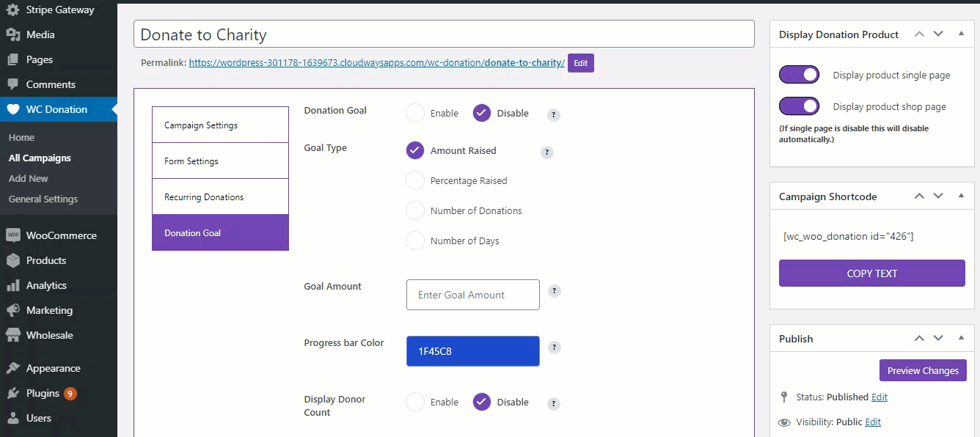
Task: Select Enable radio for Donation Goal
Action: tap(415, 113)
